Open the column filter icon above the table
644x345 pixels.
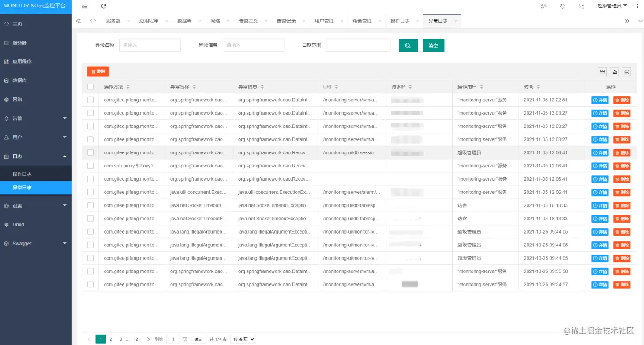tap(602, 72)
